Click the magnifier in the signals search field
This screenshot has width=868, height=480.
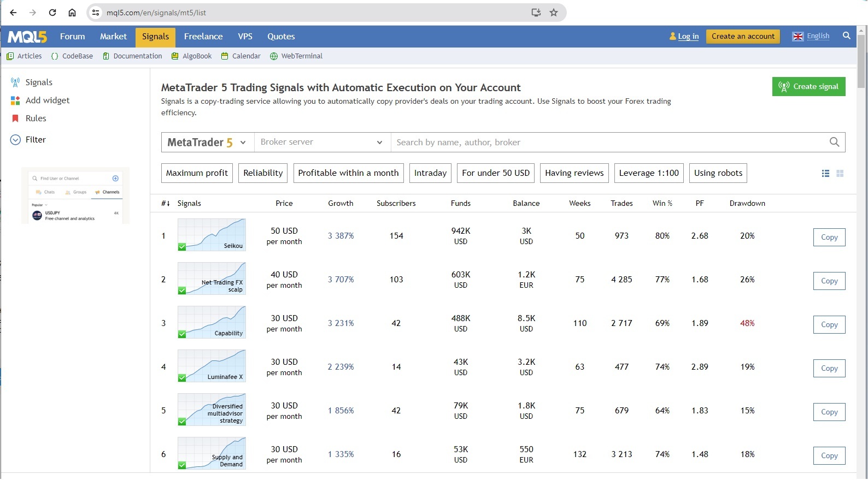834,142
